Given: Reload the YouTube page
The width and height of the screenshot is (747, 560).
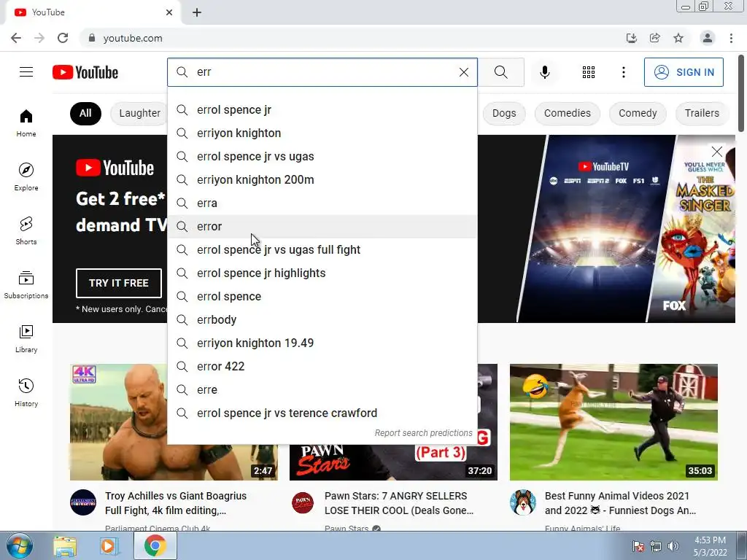Looking at the screenshot, I should click(63, 38).
